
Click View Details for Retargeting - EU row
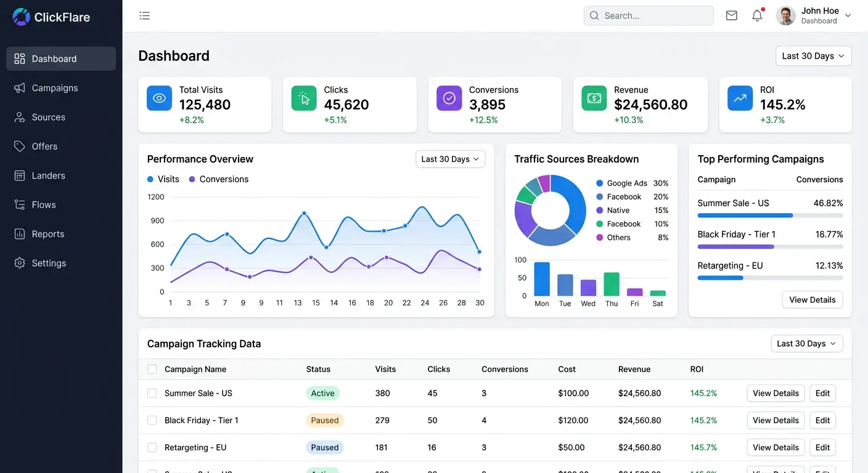776,447
